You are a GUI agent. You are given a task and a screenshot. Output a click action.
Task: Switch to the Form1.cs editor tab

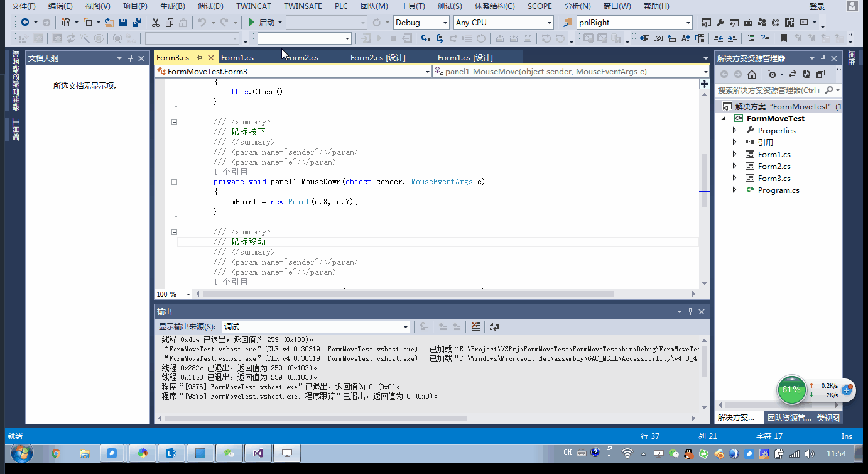(x=237, y=58)
